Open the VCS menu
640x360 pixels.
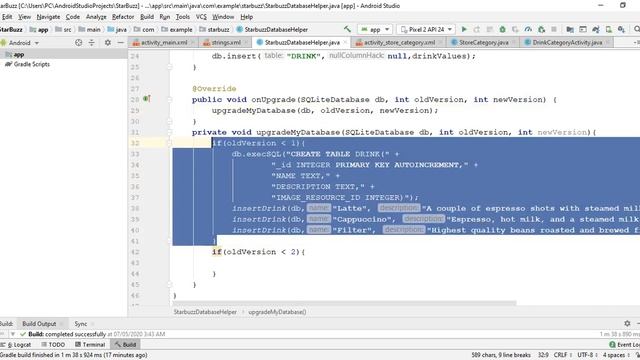pos(201,17)
